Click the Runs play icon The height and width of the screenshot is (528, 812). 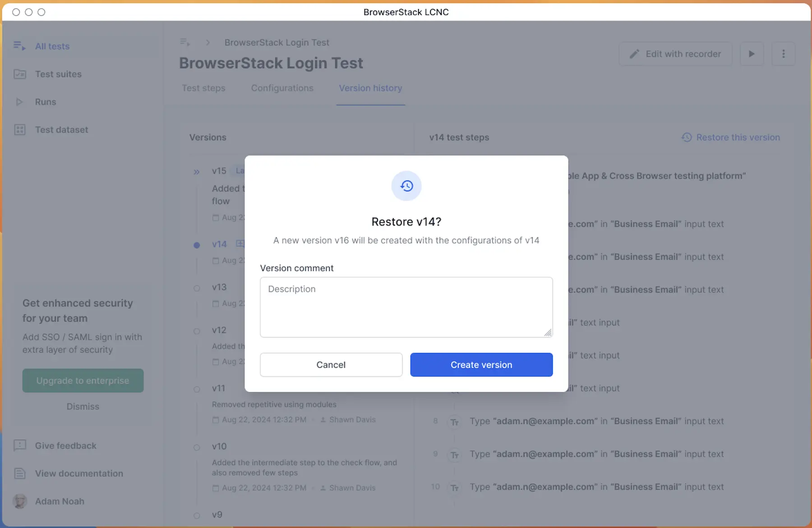click(19, 102)
